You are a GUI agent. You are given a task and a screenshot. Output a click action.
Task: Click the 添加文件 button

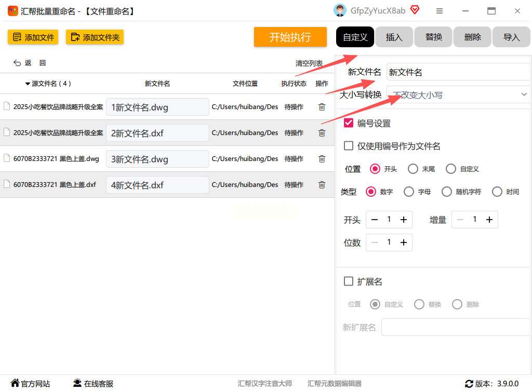(33, 37)
